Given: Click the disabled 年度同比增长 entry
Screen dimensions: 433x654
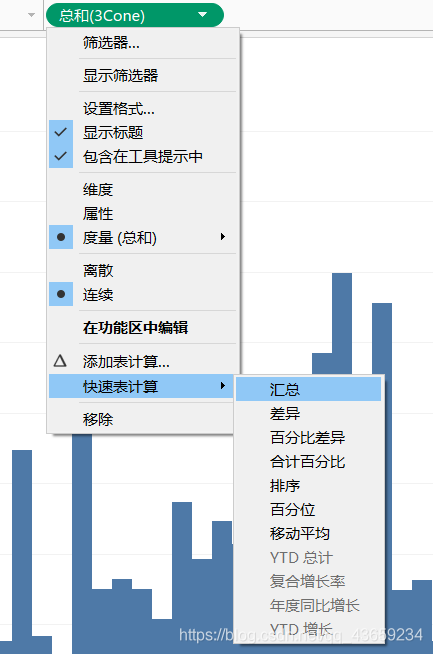Looking at the screenshot, I should [x=309, y=605].
